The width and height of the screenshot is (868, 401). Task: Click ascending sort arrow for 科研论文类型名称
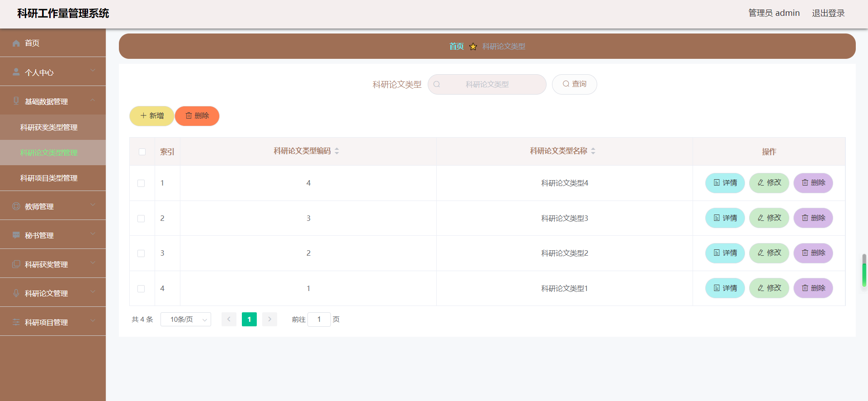click(593, 149)
